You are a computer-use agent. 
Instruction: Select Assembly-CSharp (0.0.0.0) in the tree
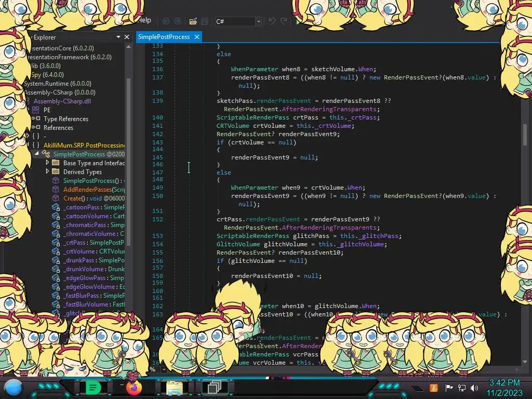coord(60,92)
